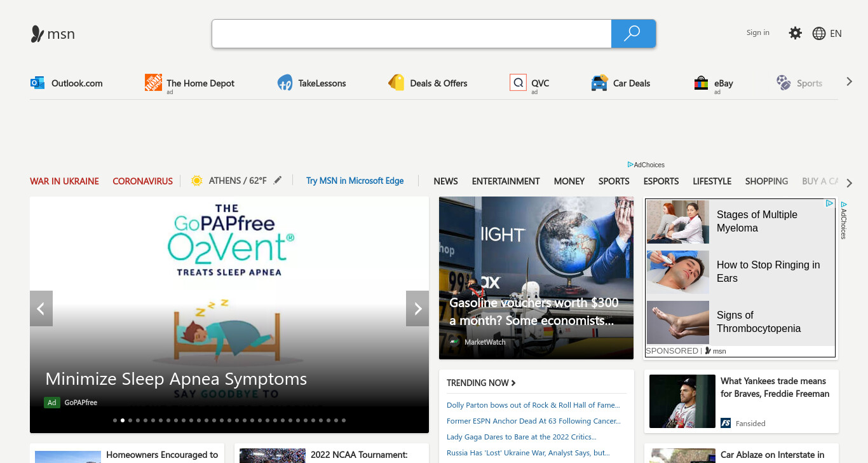This screenshot has width=868, height=463.
Task: Open the ENTERTAINMENT category
Action: pyautogui.click(x=506, y=181)
